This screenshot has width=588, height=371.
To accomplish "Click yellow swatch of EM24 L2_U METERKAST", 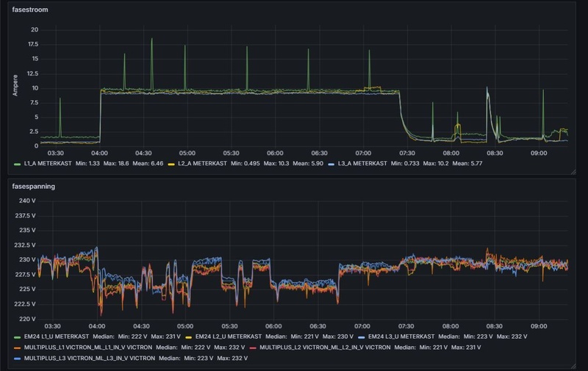I will pos(189,337).
